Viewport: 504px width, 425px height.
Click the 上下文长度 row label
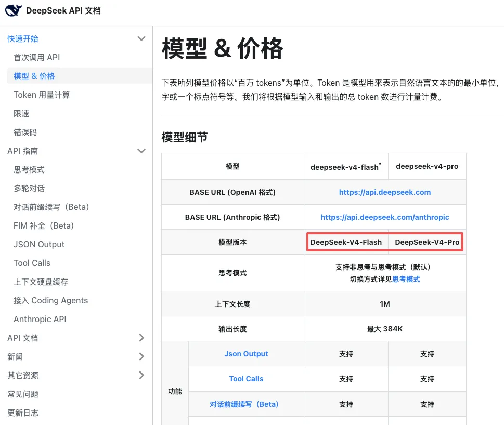(x=232, y=304)
